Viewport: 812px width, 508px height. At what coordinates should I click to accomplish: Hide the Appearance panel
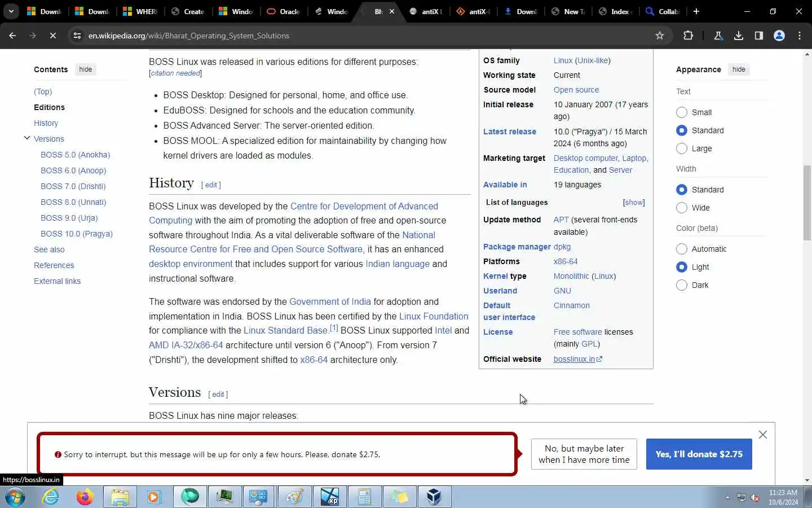coord(739,69)
